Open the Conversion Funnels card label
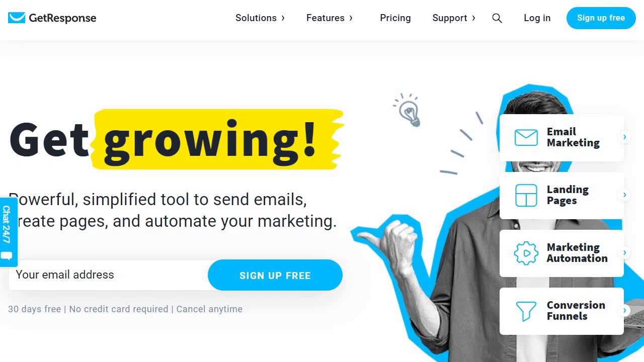The width and height of the screenshot is (644, 362). click(x=576, y=311)
